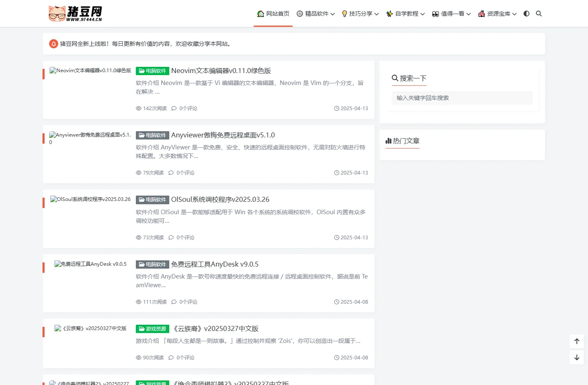Click comment icon on 云族裔 post
588x385 pixels.
[x=171, y=358]
